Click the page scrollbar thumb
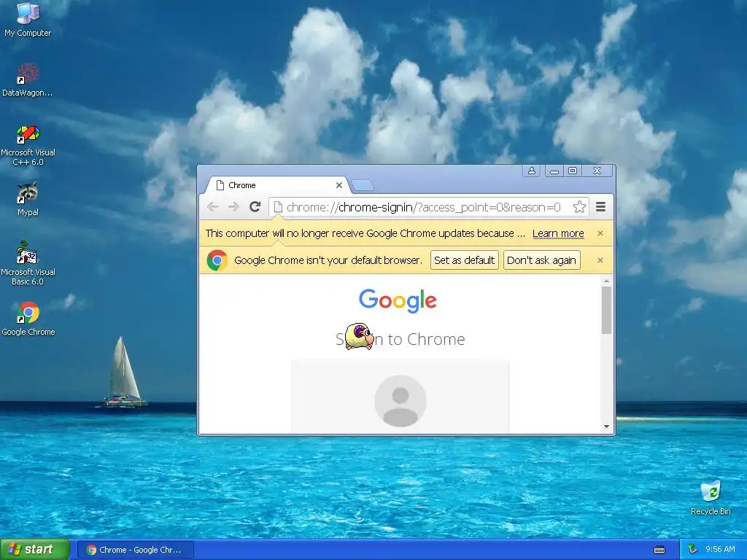 click(606, 311)
